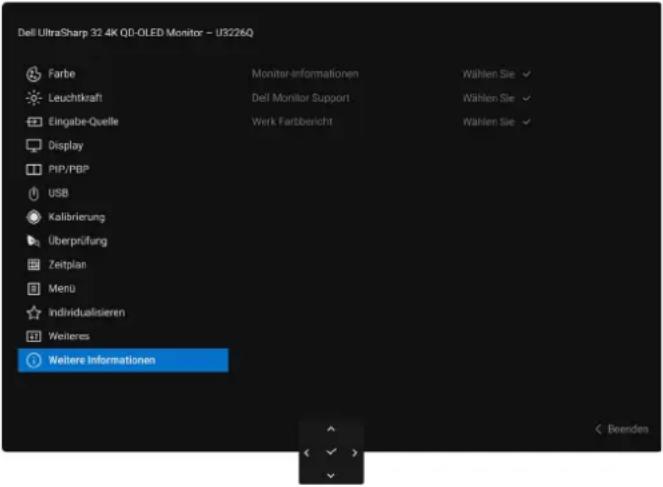Select Monitor-Informationen option
The height and width of the screenshot is (487, 663).
305,74
